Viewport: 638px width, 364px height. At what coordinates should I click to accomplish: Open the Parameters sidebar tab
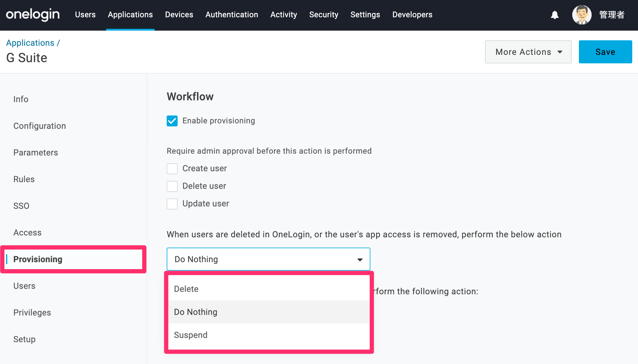point(36,152)
